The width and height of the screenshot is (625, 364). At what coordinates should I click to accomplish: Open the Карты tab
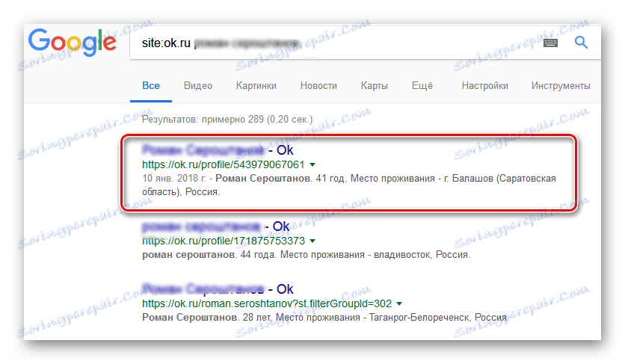click(375, 85)
